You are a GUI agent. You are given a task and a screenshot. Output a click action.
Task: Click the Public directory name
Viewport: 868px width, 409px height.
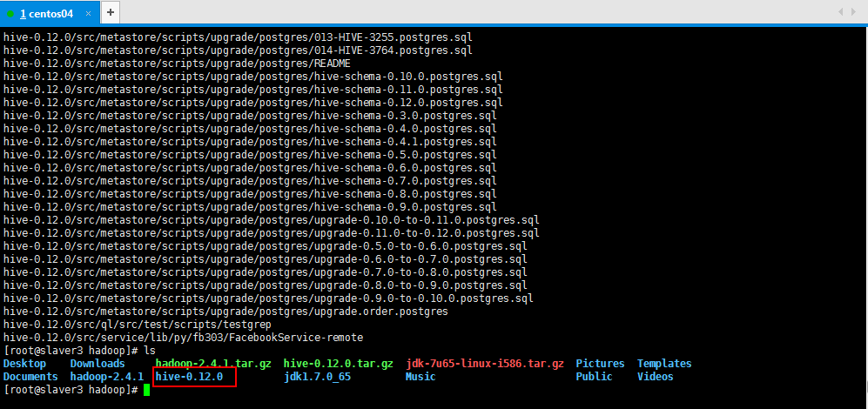594,377
